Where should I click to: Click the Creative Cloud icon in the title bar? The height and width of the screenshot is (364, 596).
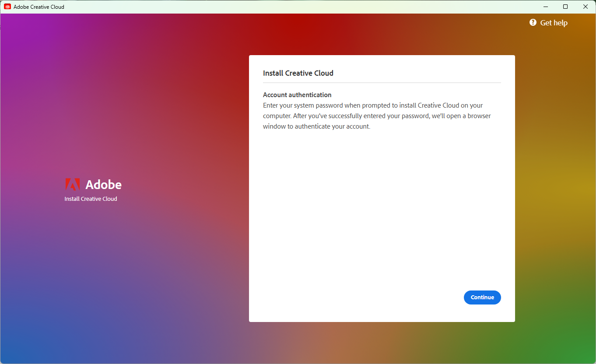(x=7, y=7)
